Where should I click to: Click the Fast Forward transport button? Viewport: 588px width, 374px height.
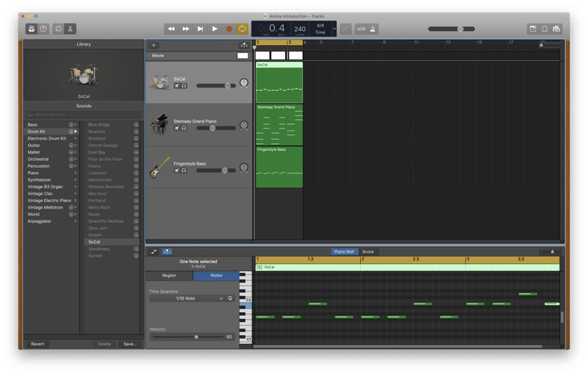pos(186,29)
